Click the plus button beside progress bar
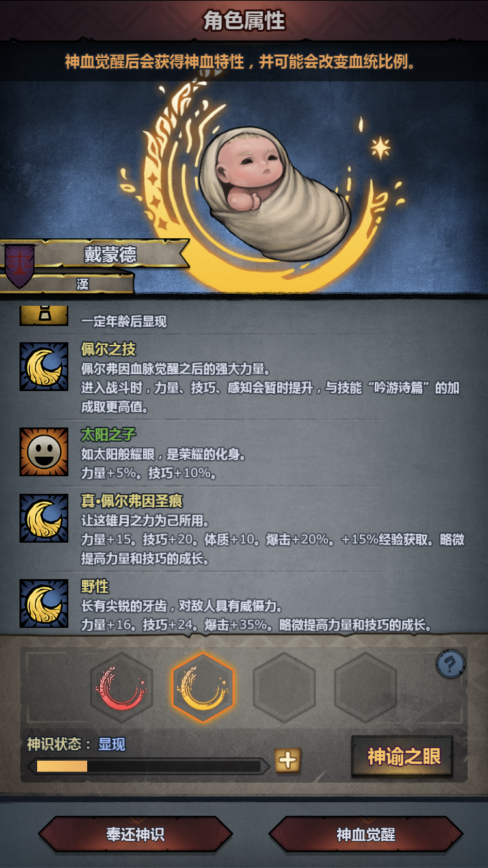This screenshot has height=868, width=488. (x=287, y=760)
